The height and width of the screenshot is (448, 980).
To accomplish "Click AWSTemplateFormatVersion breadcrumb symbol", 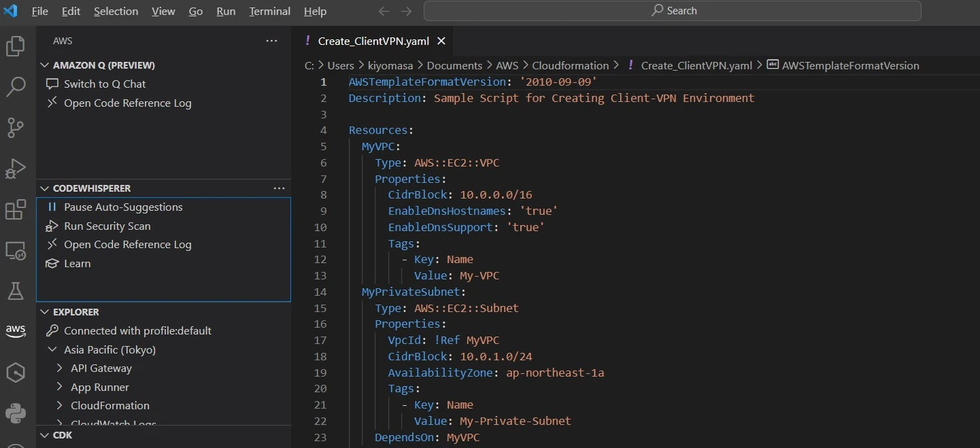I will (850, 65).
